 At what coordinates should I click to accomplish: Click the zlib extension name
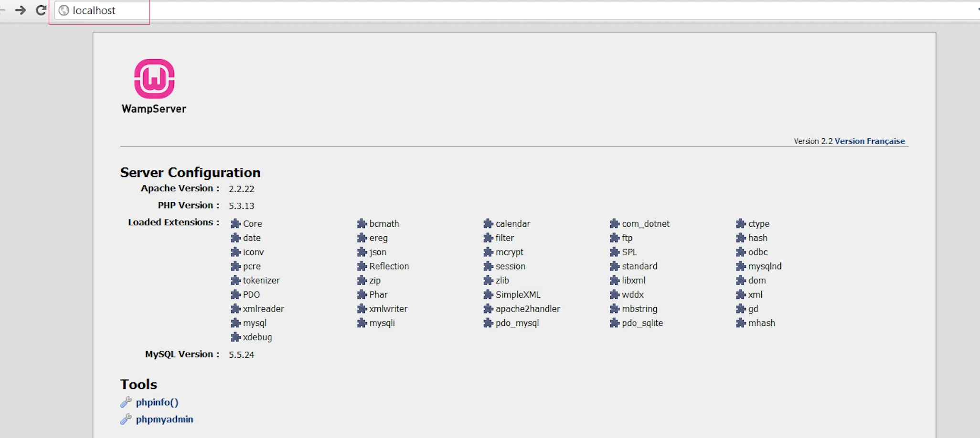(x=502, y=281)
